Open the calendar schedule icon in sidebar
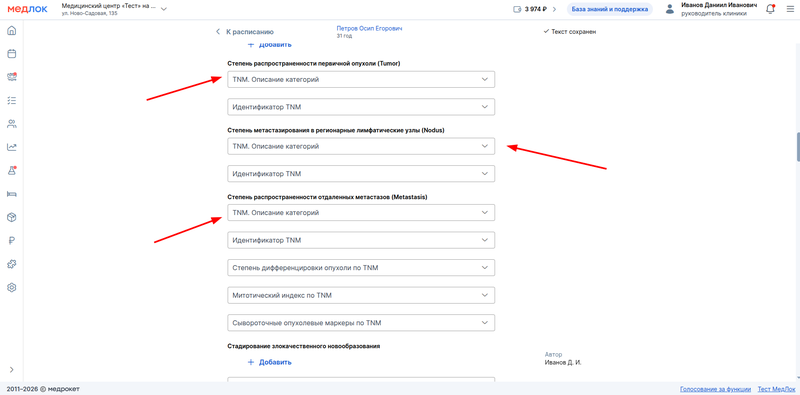This screenshot has width=800, height=395. [x=12, y=54]
